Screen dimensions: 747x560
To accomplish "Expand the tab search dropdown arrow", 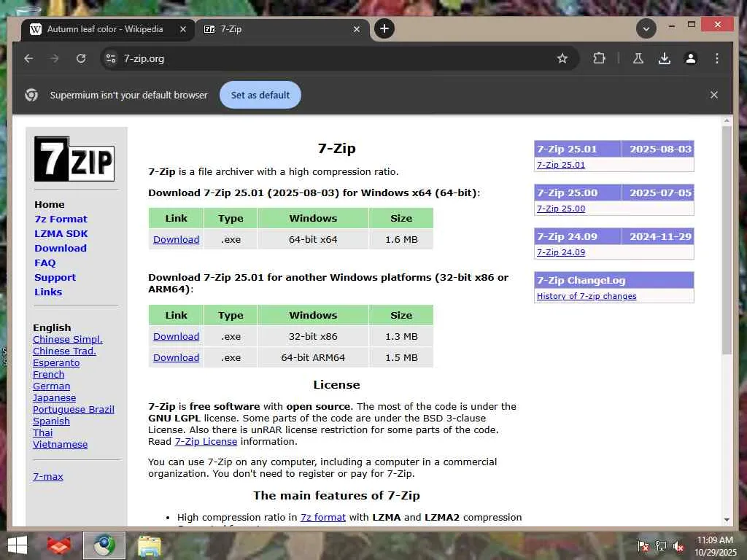I will pos(646,28).
